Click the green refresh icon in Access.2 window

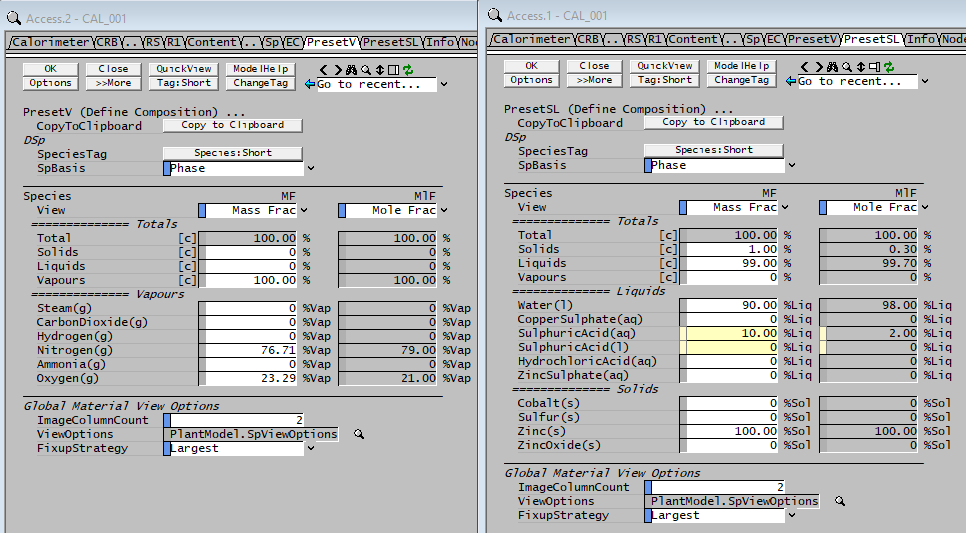[407, 70]
